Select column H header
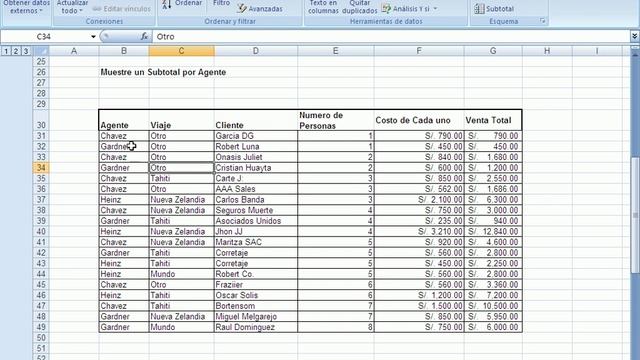This screenshot has width=640, height=360. pyautogui.click(x=547, y=51)
